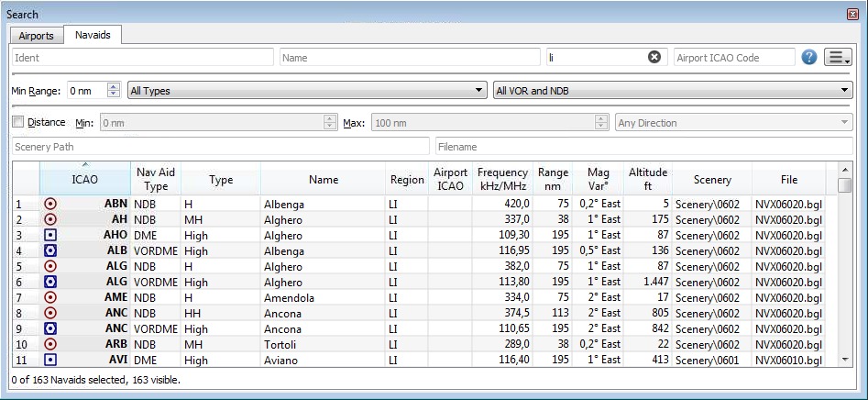This screenshot has width=868, height=400.
Task: Sort by the Airport ICAO column header
Action: (x=450, y=179)
